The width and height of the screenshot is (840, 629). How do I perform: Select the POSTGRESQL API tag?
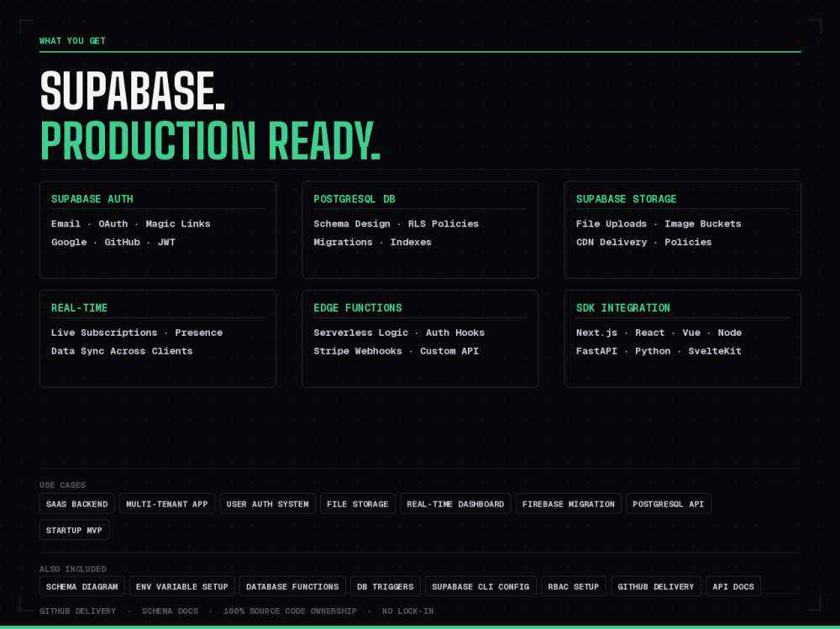point(669,504)
